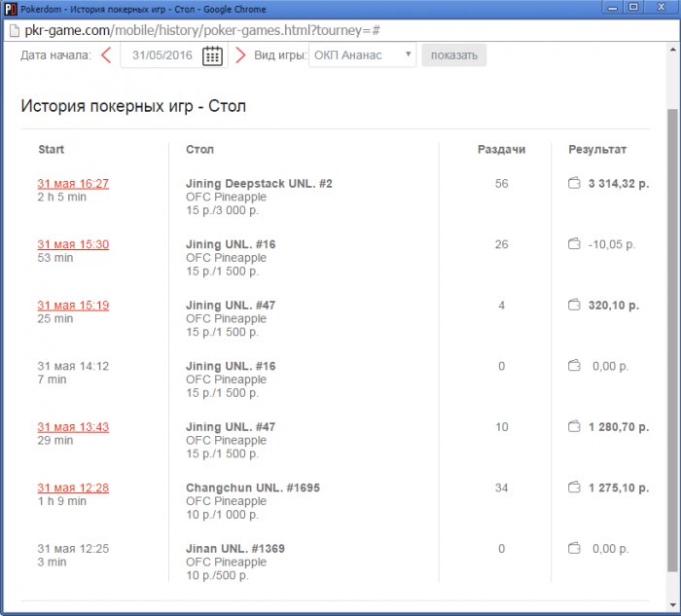Open session link 31 мая 15:19
The height and width of the screenshot is (616, 681).
(x=73, y=306)
